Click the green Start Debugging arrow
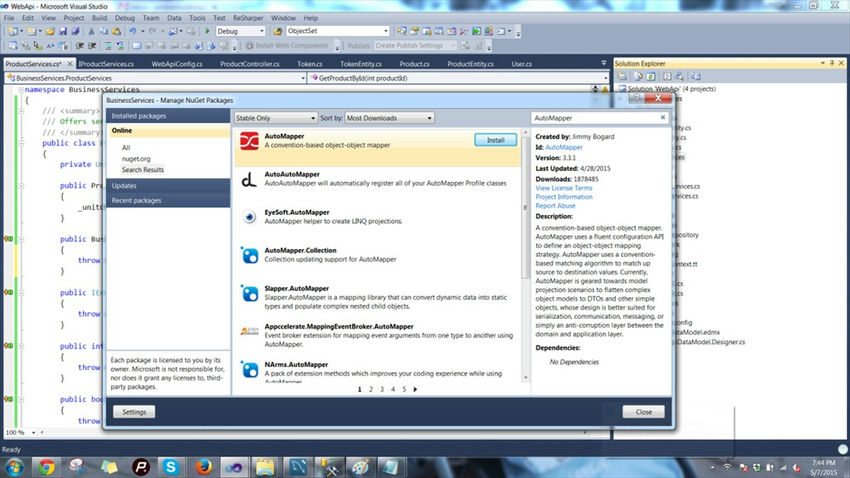 click(x=207, y=31)
